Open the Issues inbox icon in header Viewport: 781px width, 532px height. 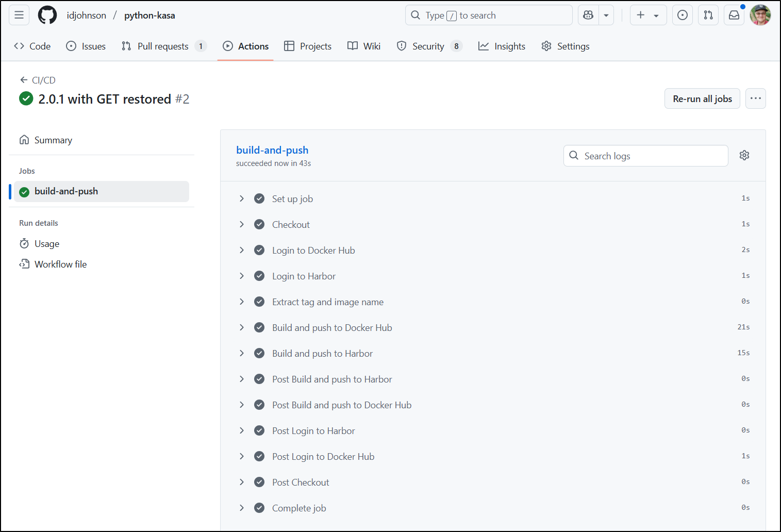pyautogui.click(x=683, y=15)
